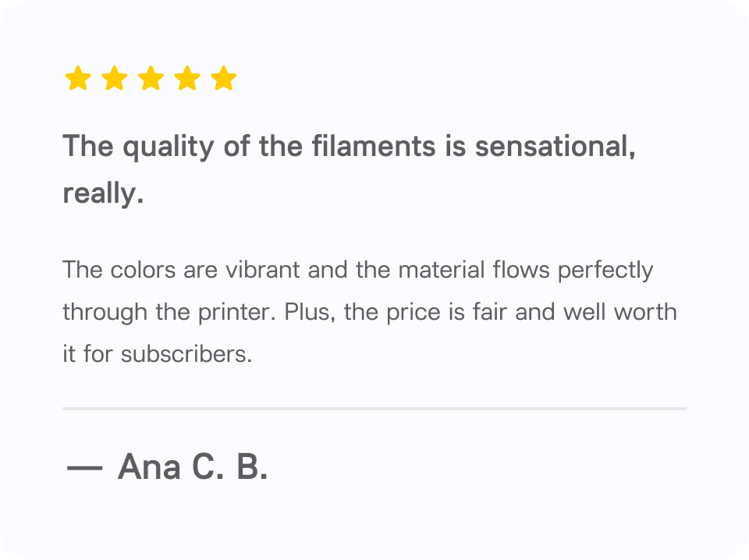Choose the third star in the rating
The image size is (749, 560).
pyautogui.click(x=151, y=78)
